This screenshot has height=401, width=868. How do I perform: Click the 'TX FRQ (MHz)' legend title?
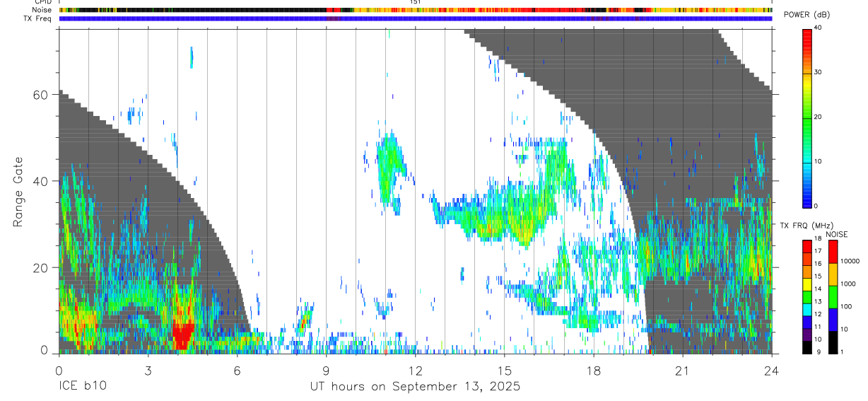pyautogui.click(x=806, y=226)
